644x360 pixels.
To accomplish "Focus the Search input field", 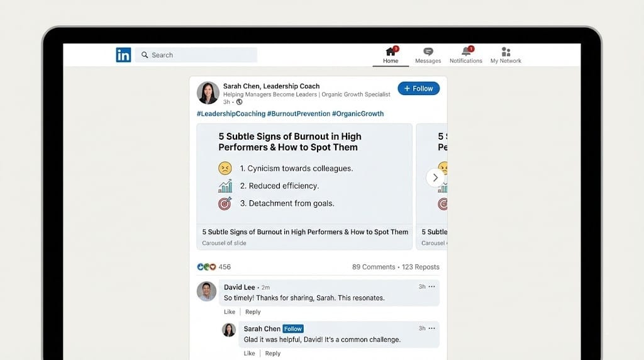I will 196,55.
